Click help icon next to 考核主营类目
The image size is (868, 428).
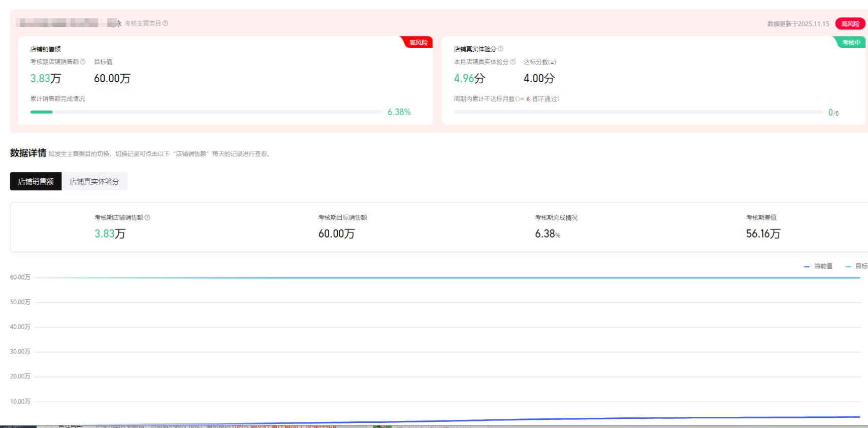(x=165, y=23)
